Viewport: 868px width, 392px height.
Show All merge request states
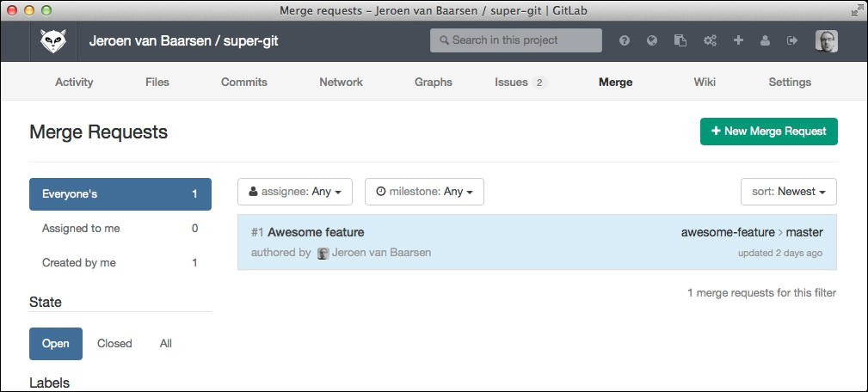tap(166, 343)
